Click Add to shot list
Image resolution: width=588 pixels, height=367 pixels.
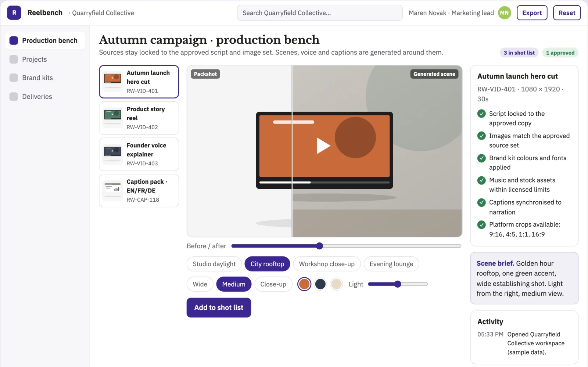coord(219,307)
